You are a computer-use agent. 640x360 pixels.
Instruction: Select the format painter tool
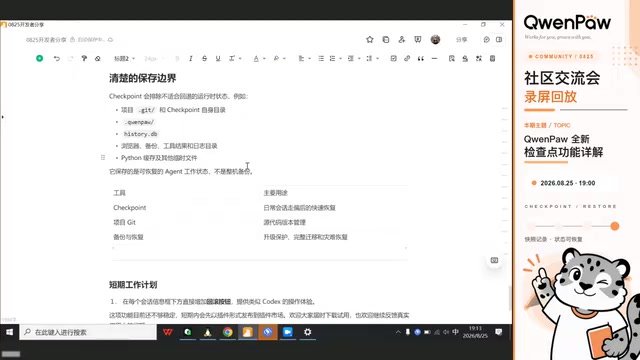pyautogui.click(x=84, y=59)
